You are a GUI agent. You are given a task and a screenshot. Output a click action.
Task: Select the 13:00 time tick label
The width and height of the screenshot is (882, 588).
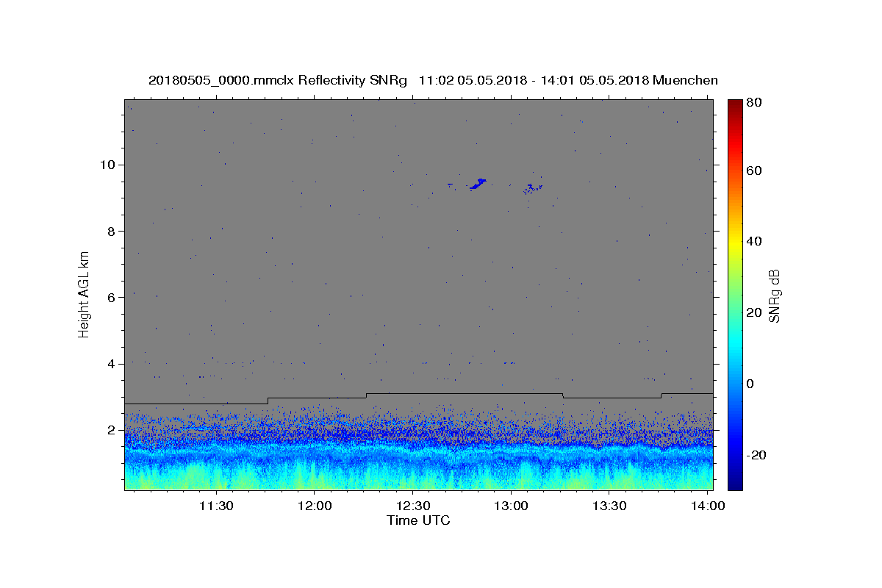point(511,506)
